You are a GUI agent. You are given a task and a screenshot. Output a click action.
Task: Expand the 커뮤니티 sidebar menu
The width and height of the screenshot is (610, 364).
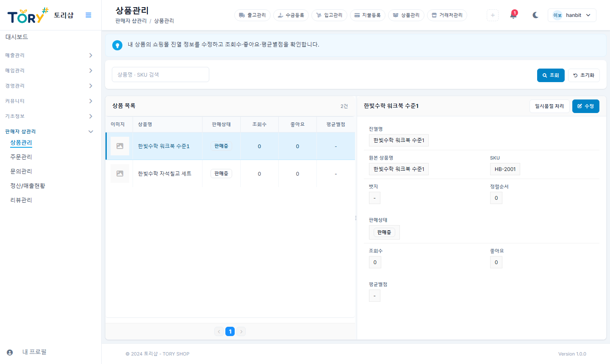49,101
